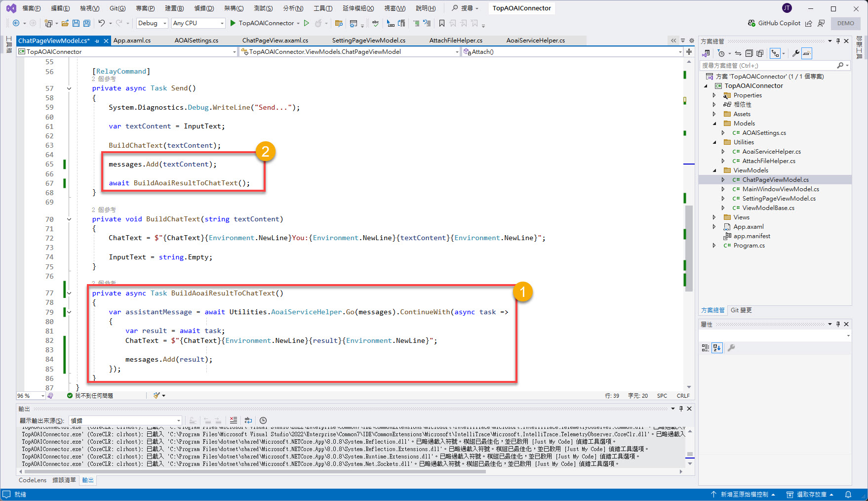Click the DEMO button at the top right
This screenshot has width=868, height=501.
coord(845,23)
